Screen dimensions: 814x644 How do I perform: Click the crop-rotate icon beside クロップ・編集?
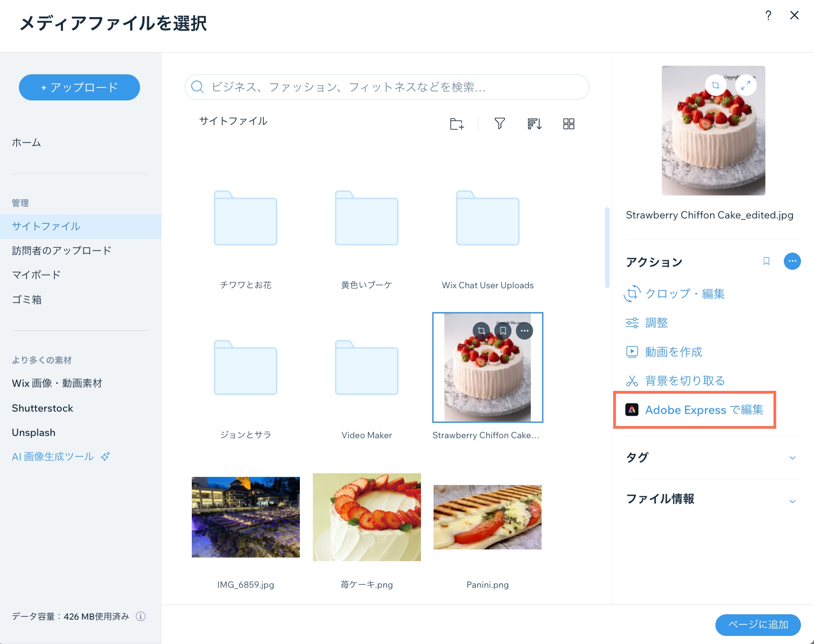[632, 294]
